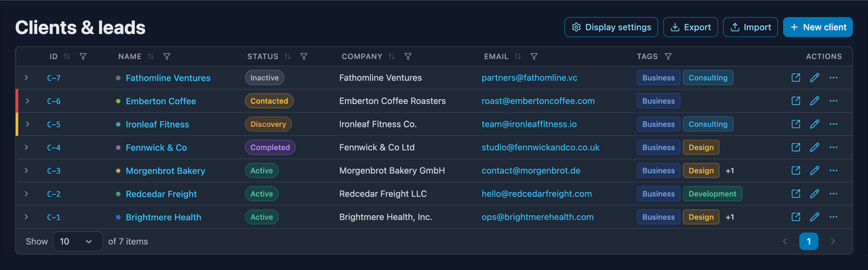Expand the C-4 Fennwick & Co row
This screenshot has height=270, width=868.
click(x=26, y=147)
